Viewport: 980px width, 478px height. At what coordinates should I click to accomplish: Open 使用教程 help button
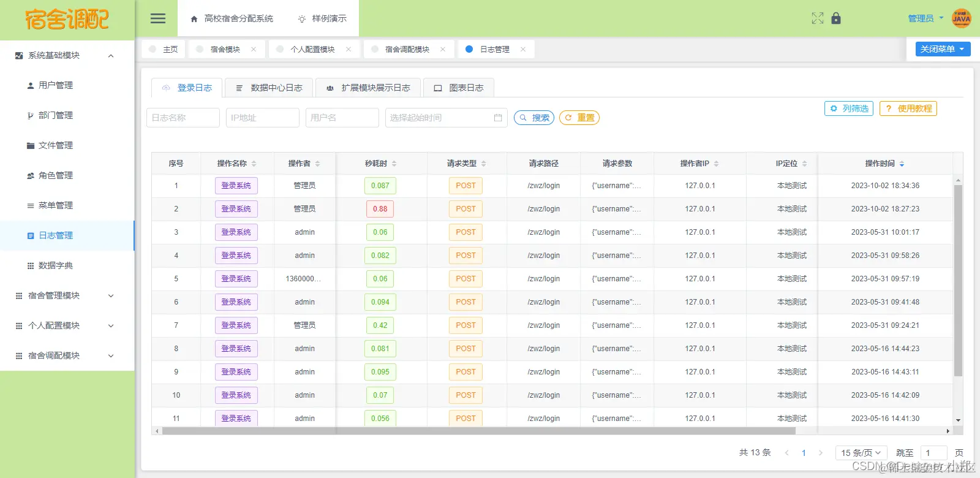pos(908,108)
